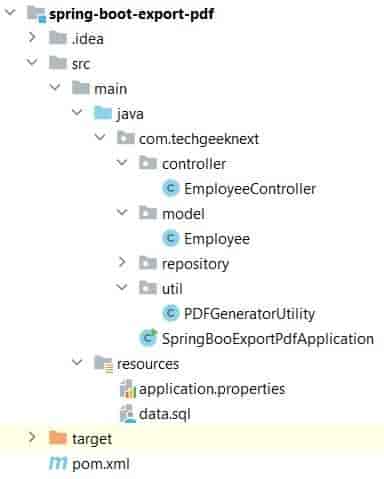Select the com.techgeeknext package
This screenshot has width=384, height=479.
(199, 139)
